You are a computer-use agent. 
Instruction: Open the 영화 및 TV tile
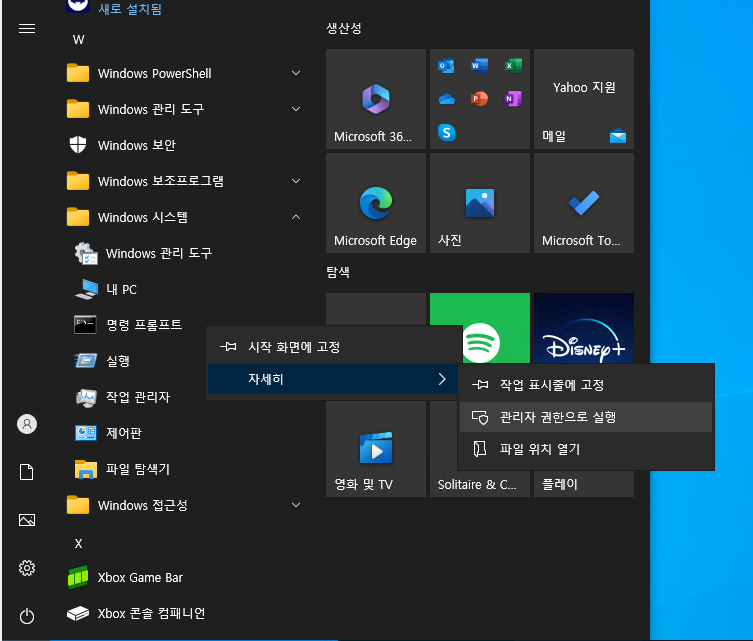coord(376,448)
